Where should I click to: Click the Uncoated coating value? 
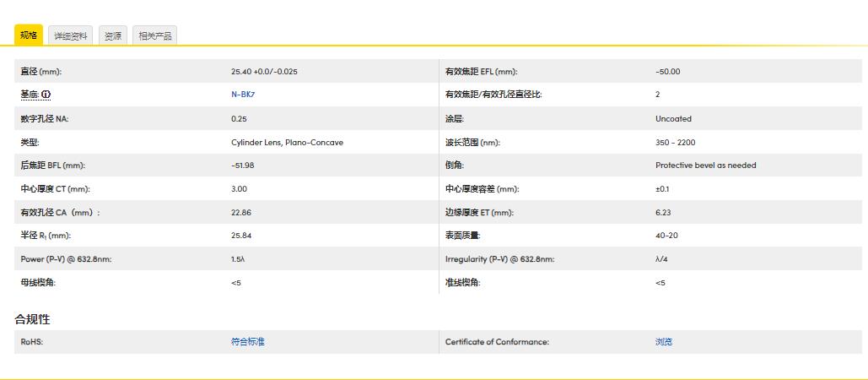[x=673, y=119]
